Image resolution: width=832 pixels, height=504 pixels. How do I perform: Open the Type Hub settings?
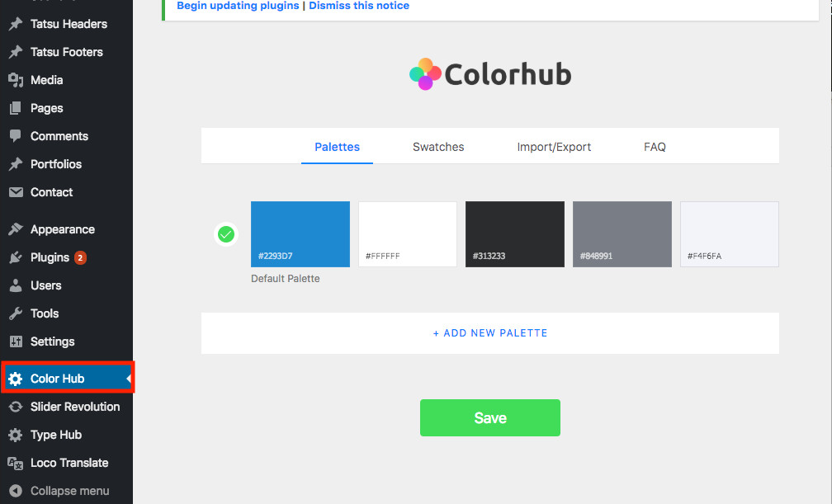click(x=56, y=435)
